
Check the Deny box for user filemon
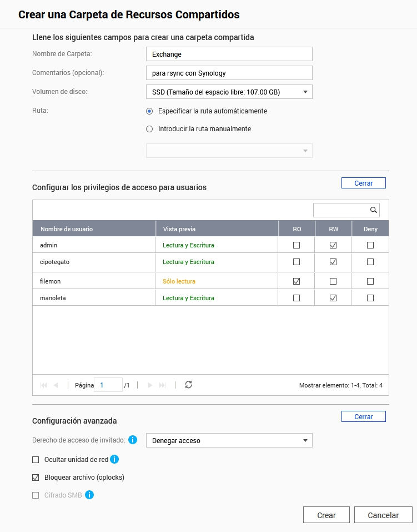[370, 281]
